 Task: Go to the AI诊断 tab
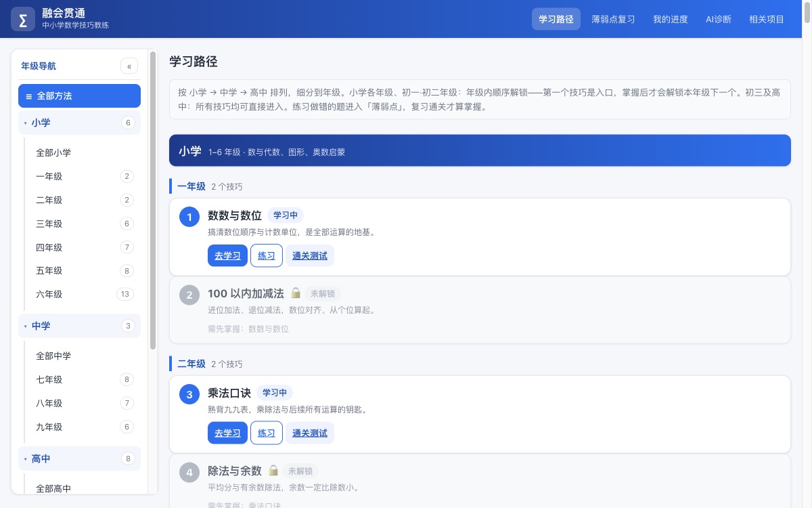[719, 19]
